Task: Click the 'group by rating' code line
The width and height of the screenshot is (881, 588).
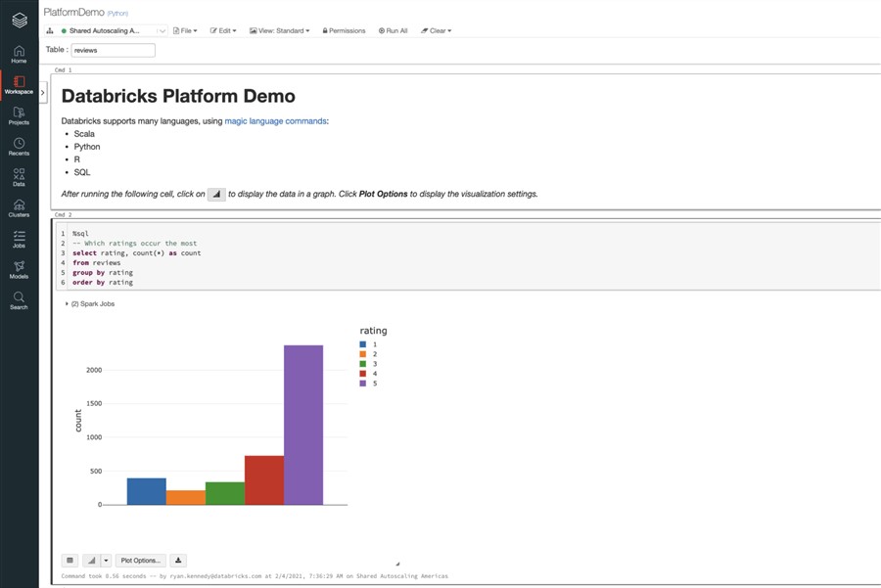Action: tap(103, 273)
